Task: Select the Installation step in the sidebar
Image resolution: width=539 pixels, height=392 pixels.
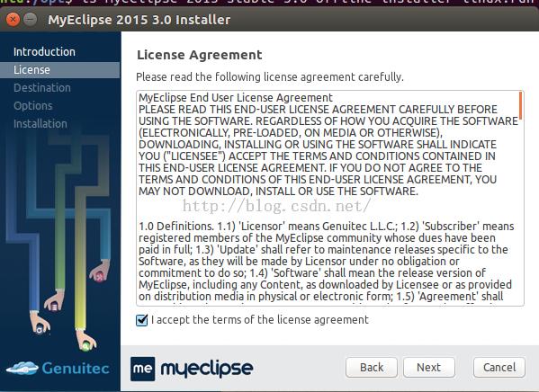Action: click(x=40, y=123)
